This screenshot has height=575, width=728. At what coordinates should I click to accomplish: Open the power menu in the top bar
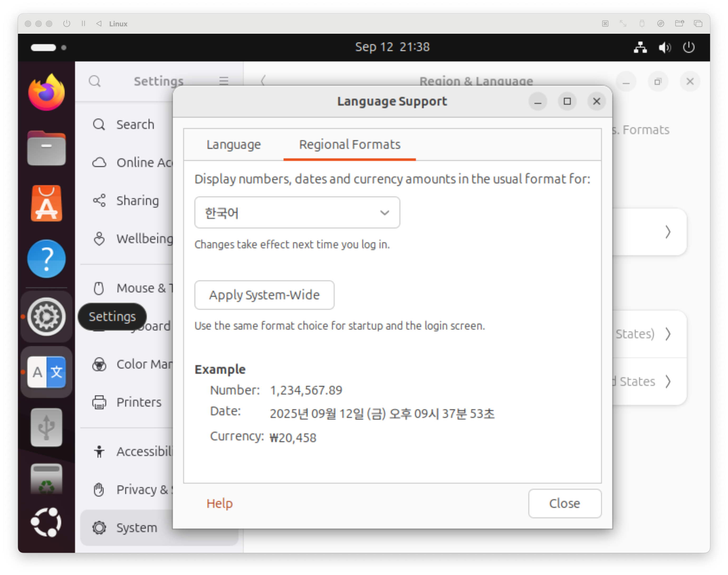click(x=689, y=47)
